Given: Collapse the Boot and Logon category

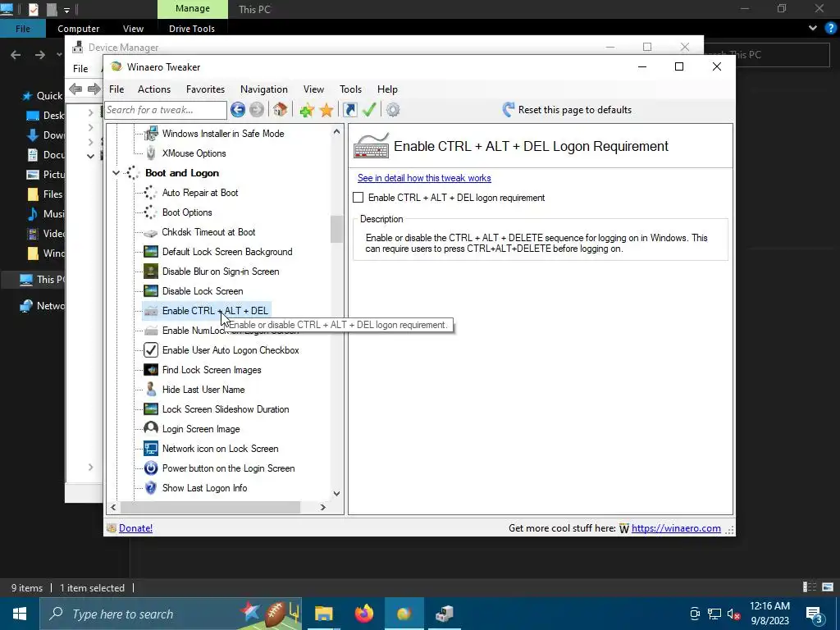Looking at the screenshot, I should pos(116,173).
